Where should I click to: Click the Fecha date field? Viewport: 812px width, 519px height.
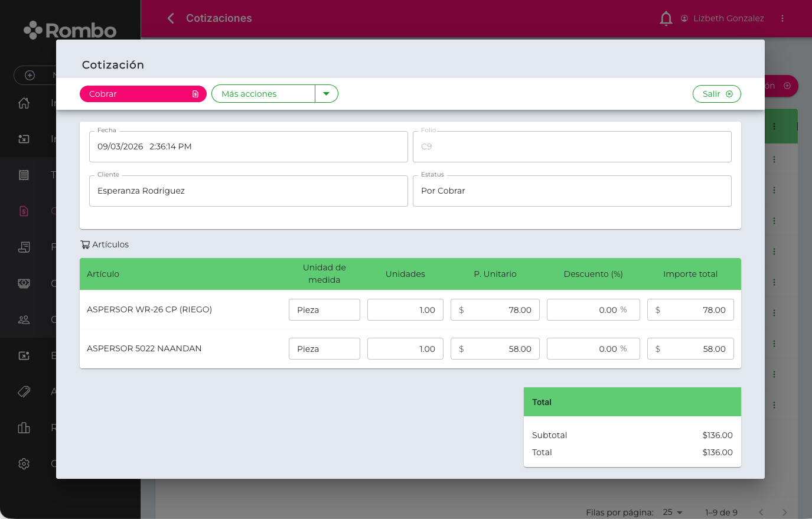(x=248, y=146)
